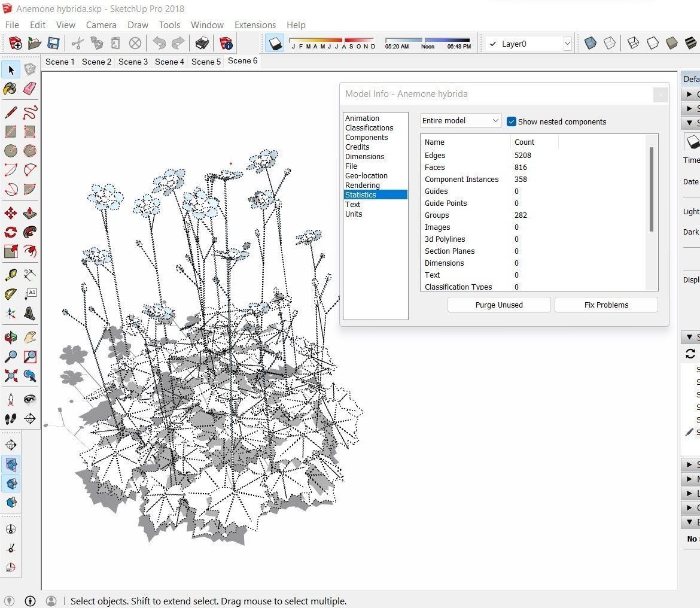700x608 pixels.
Task: Switch to Scene 3 tab
Action: point(133,62)
